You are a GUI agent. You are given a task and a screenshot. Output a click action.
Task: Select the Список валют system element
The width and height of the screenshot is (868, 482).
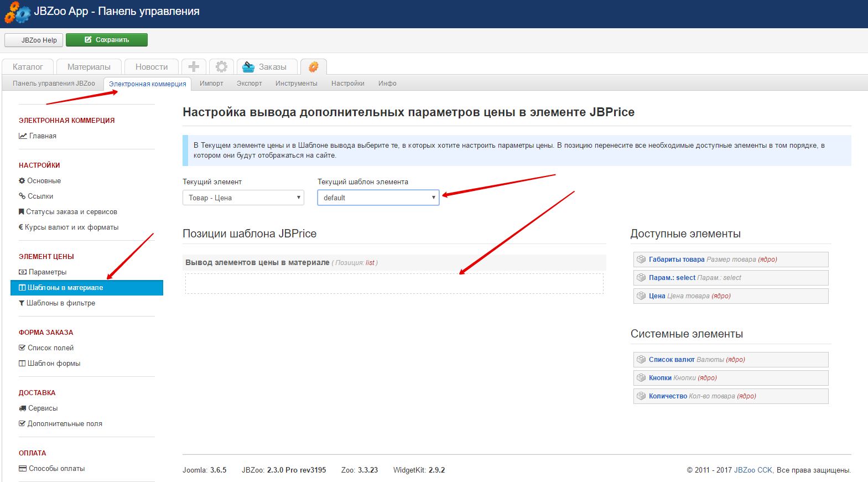731,360
